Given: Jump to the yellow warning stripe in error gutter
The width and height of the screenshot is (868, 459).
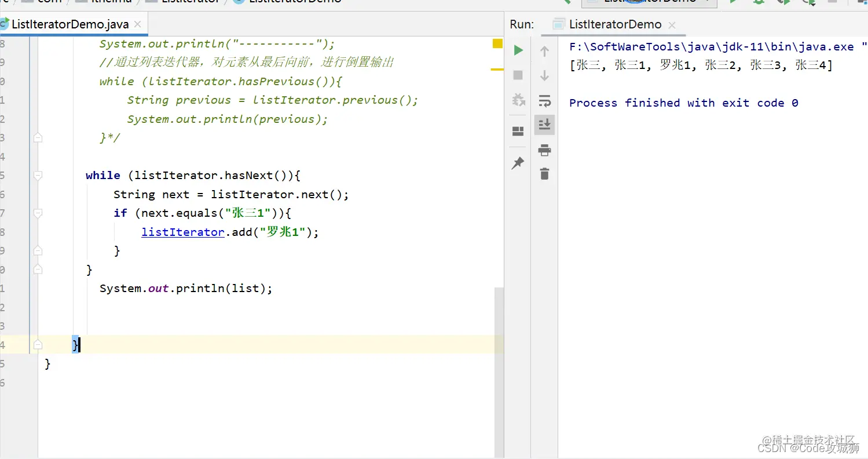Looking at the screenshot, I should (x=497, y=70).
